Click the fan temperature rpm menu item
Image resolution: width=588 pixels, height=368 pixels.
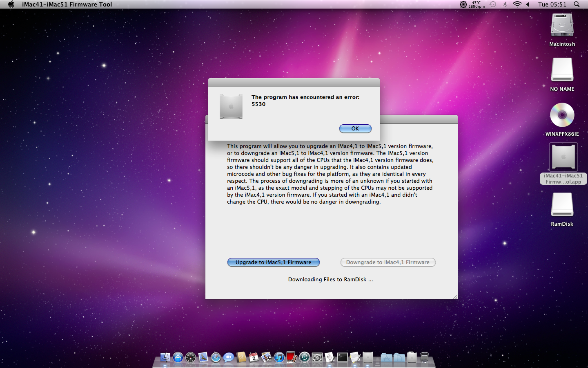(472, 4)
